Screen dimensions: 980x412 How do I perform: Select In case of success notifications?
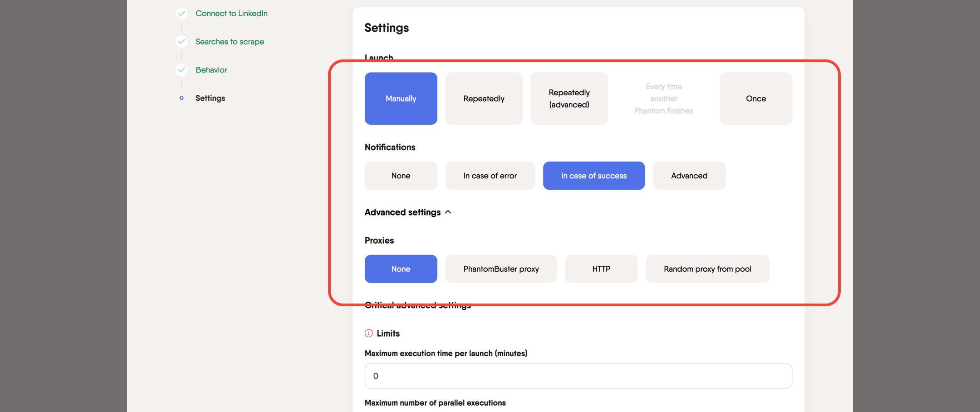pyautogui.click(x=593, y=176)
